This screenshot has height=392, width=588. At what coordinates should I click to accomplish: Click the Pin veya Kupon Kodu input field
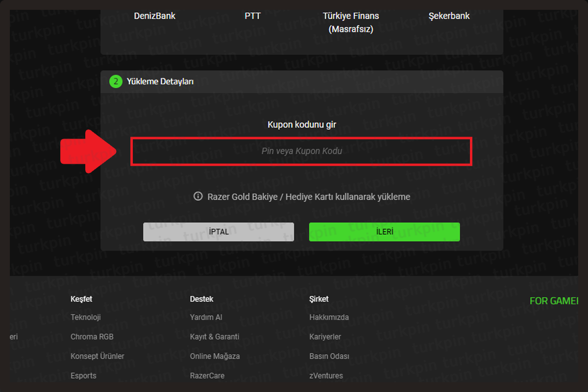point(301,151)
